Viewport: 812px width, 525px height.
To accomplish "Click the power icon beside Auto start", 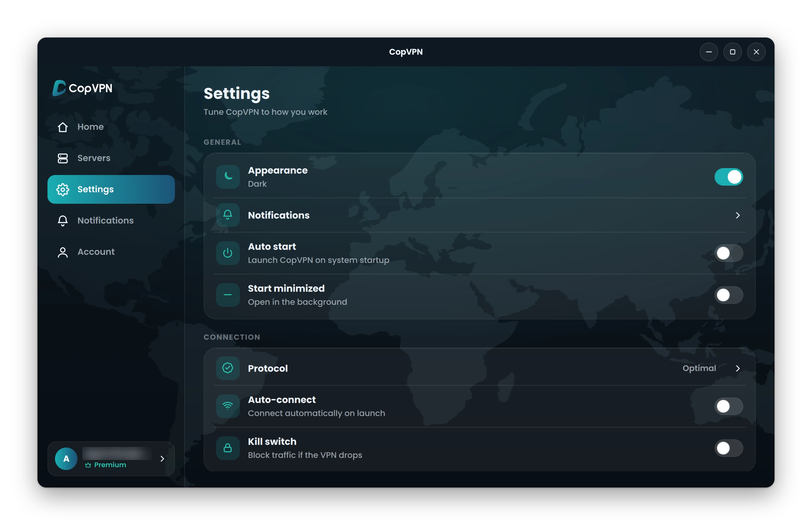I will pos(228,253).
